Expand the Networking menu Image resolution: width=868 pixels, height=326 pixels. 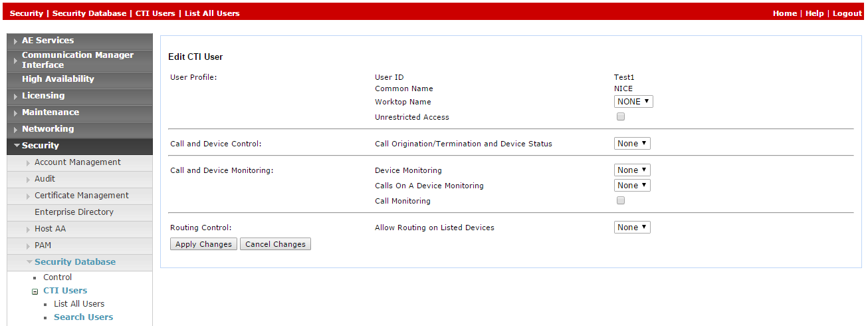coord(79,129)
